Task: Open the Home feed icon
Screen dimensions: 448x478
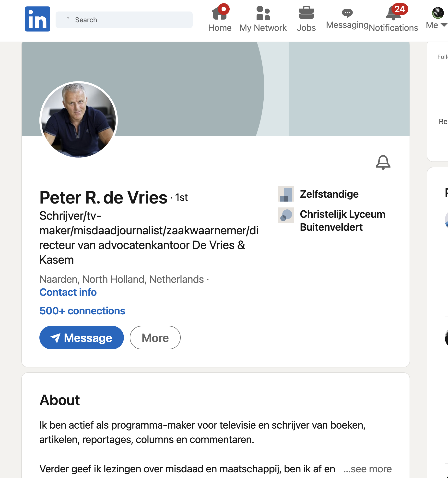Action: pyautogui.click(x=220, y=13)
